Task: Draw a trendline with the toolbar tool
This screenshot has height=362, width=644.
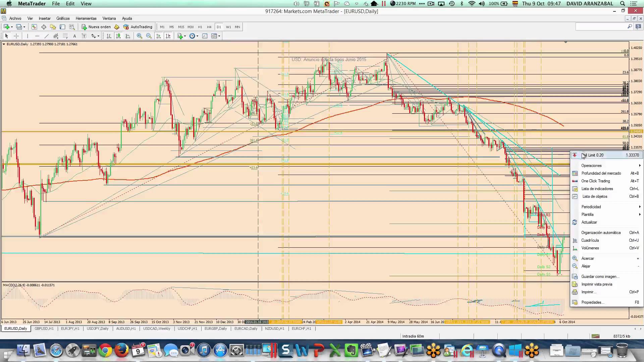Action: click(46, 36)
